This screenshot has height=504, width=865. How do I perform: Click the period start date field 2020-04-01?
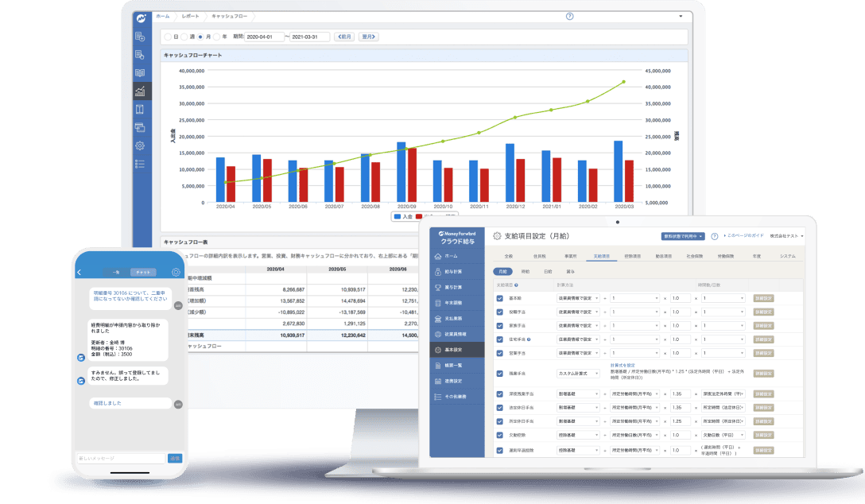pos(264,37)
